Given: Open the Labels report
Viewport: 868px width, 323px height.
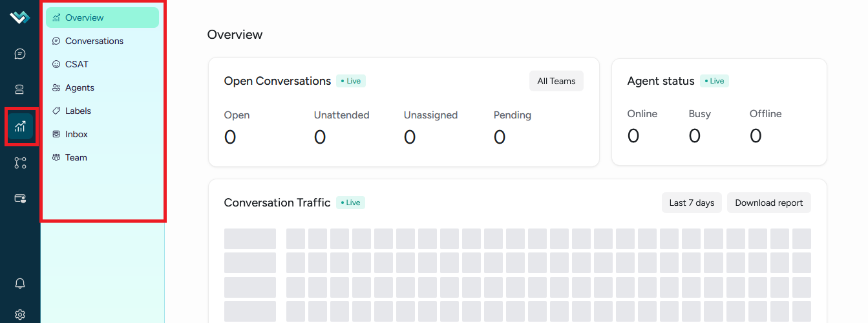Looking at the screenshot, I should [102, 111].
